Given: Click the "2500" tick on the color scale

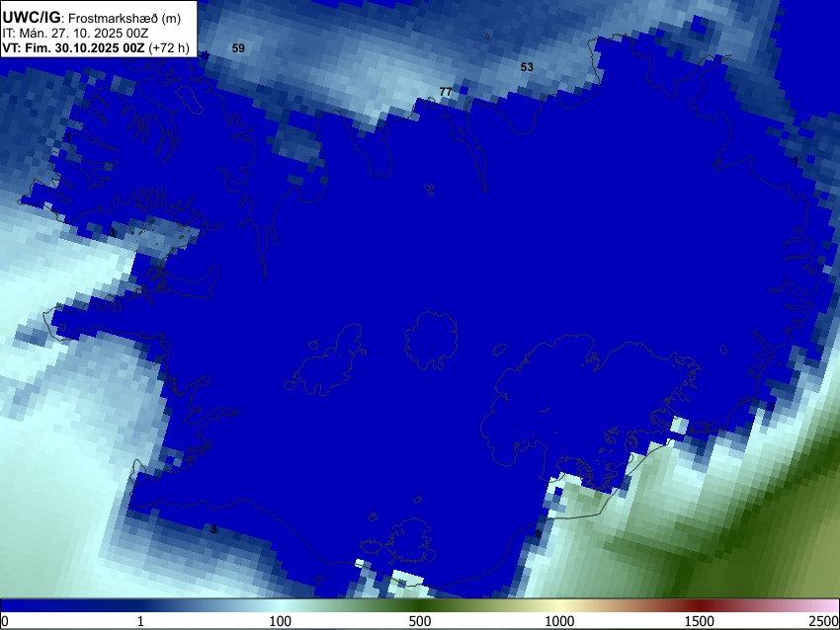Looking at the screenshot, I should 825,621.
